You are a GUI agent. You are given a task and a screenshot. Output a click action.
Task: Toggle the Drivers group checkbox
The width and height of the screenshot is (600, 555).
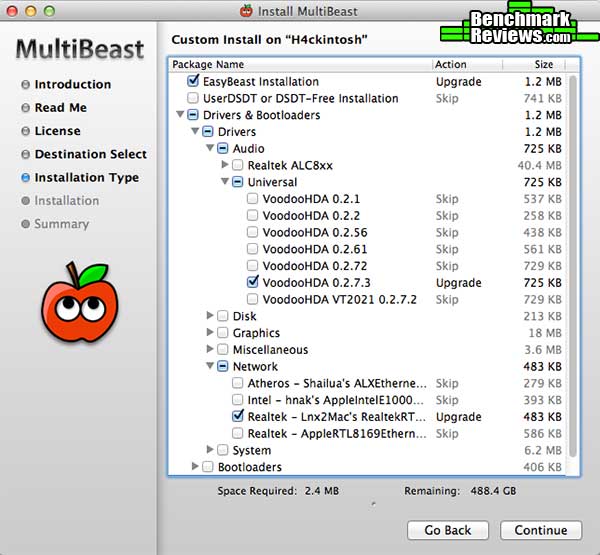(208, 131)
